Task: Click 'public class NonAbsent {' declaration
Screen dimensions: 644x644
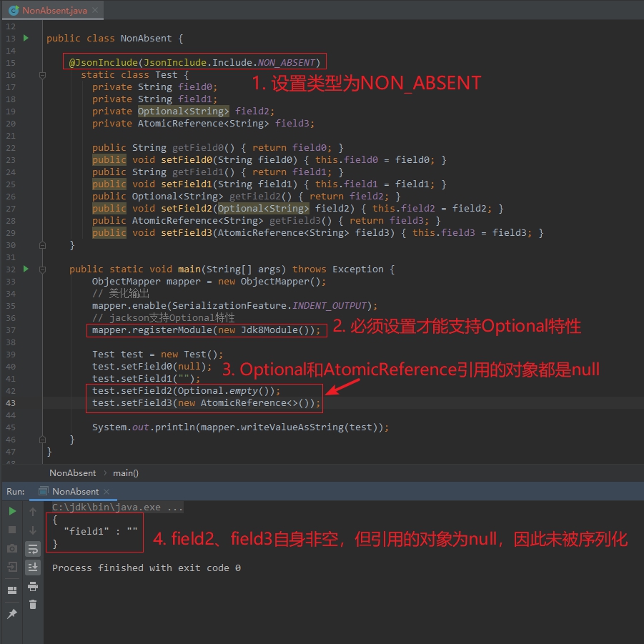Action: (x=114, y=38)
